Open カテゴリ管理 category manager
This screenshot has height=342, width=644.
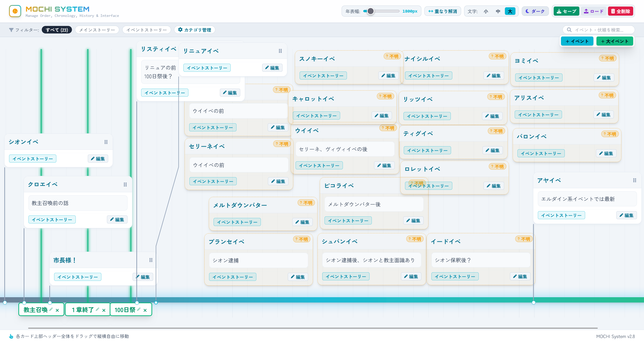(x=195, y=30)
